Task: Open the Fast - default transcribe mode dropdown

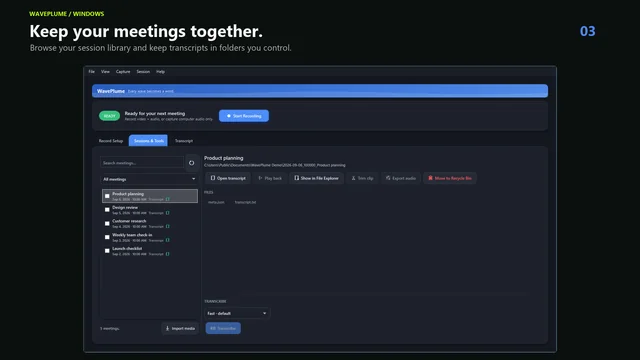Action: coord(237,313)
